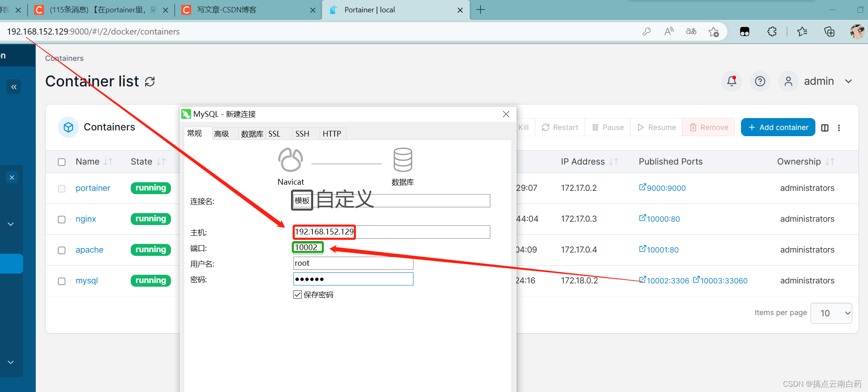Click the browser read aloud icon

point(669,31)
